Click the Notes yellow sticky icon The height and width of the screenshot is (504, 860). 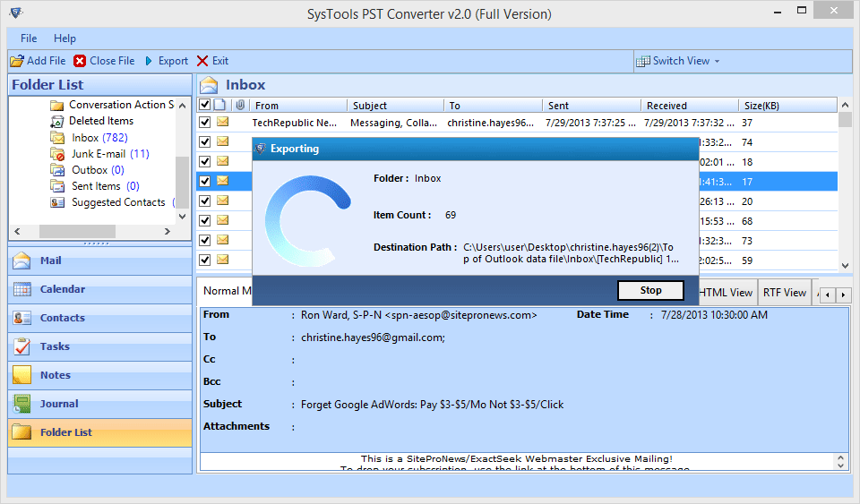tap(21, 375)
